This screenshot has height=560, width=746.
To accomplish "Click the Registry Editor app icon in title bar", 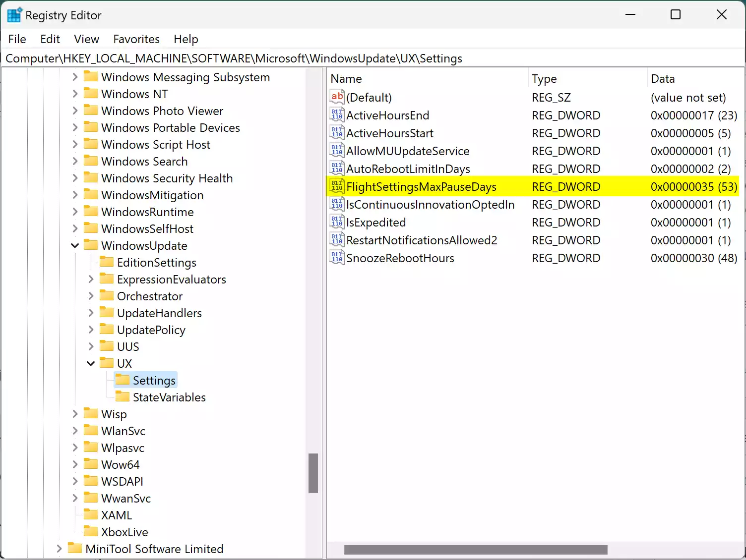I will tap(14, 15).
